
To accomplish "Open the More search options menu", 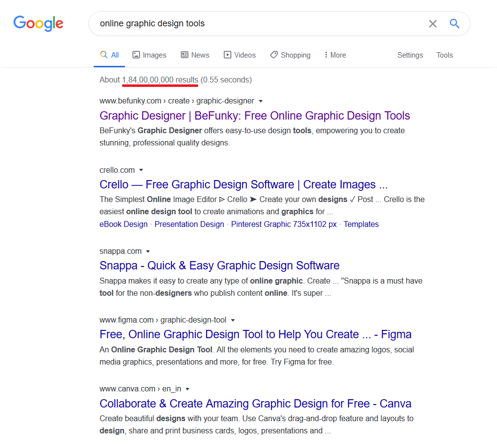I will [x=335, y=55].
